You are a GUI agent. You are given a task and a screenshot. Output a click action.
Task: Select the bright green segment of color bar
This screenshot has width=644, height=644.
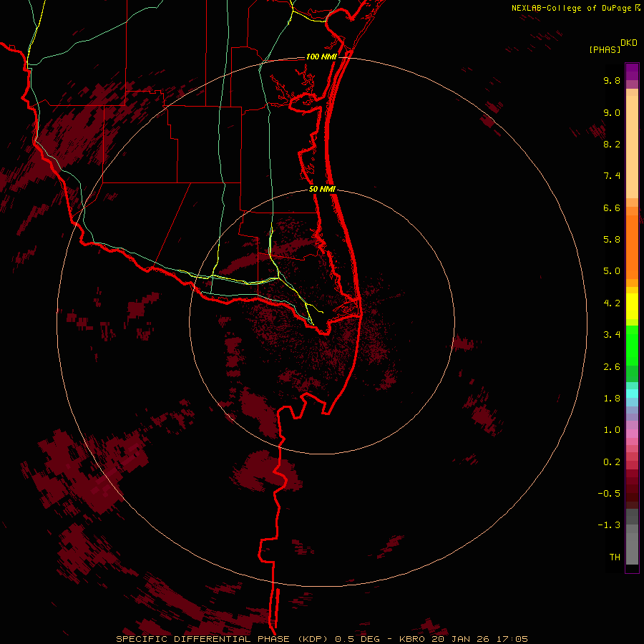(x=632, y=346)
